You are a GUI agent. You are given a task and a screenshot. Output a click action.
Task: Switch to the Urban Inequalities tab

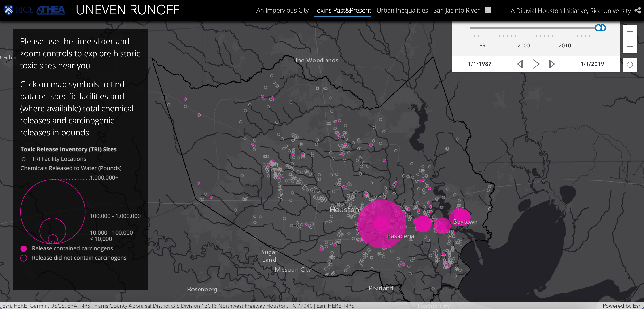pyautogui.click(x=402, y=11)
